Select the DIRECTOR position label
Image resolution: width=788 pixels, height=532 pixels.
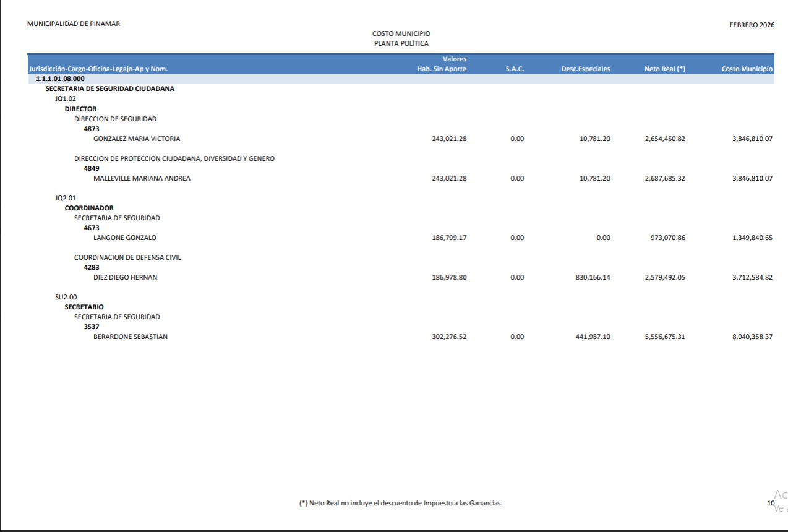[80, 109]
